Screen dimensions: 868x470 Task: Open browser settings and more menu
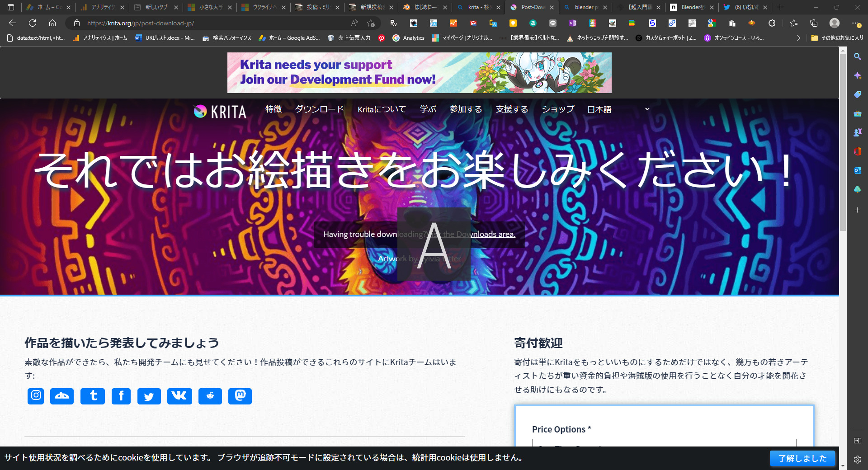tap(856, 23)
